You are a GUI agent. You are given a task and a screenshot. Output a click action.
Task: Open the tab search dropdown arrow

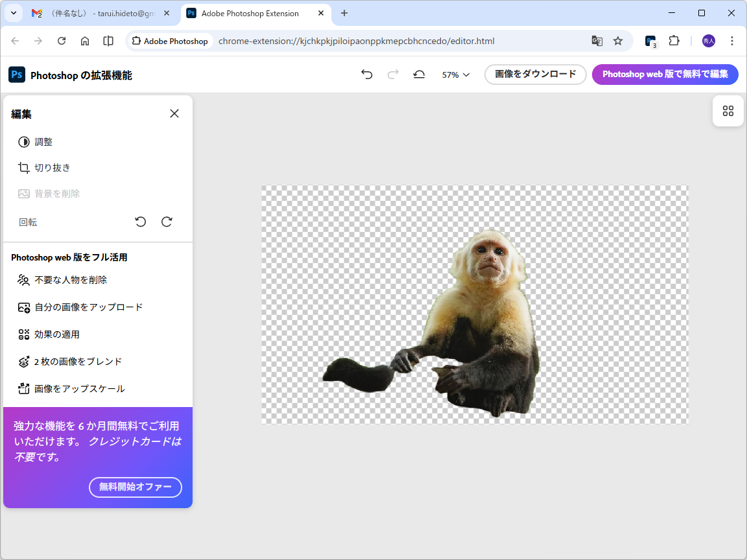[x=14, y=14]
